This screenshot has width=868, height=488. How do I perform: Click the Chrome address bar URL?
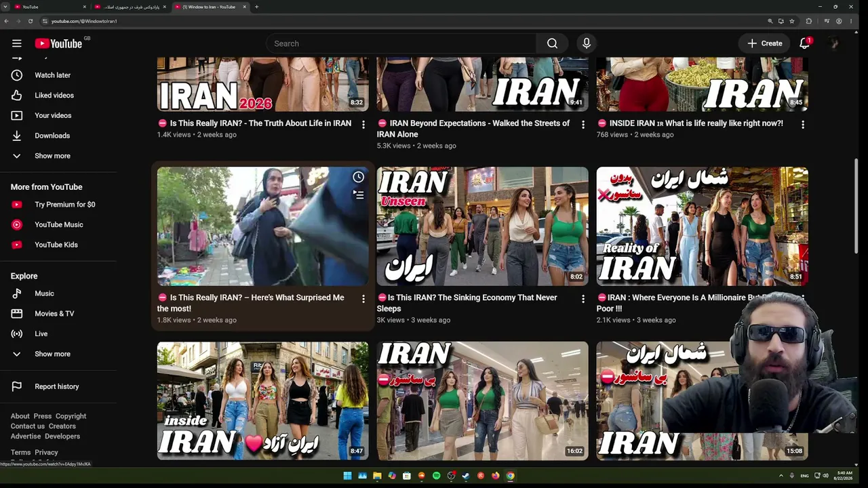point(84,21)
